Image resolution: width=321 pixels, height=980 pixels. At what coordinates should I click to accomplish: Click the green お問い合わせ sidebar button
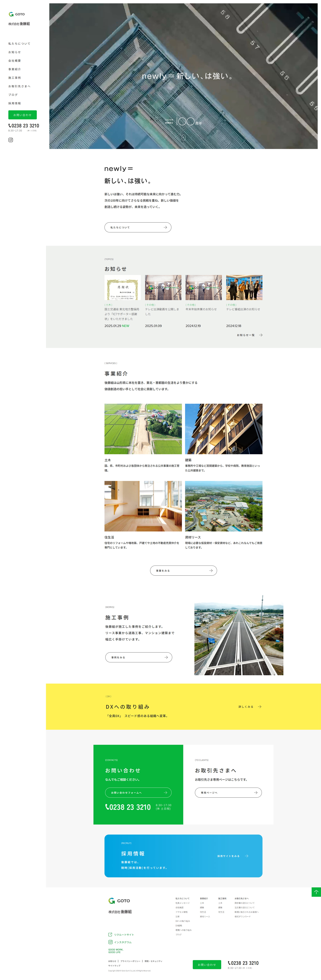point(22,115)
